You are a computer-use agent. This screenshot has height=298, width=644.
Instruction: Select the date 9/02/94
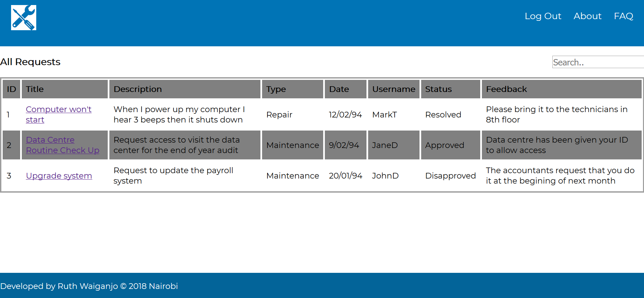tap(344, 145)
